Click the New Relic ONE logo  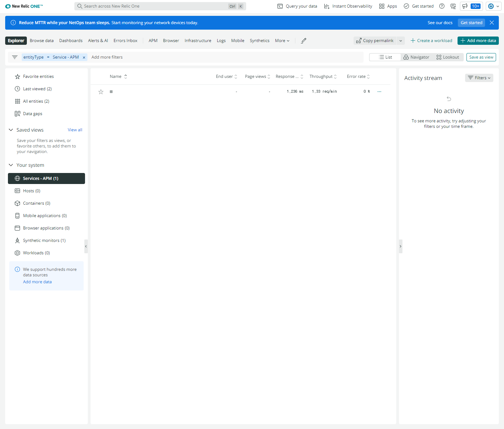tap(24, 6)
